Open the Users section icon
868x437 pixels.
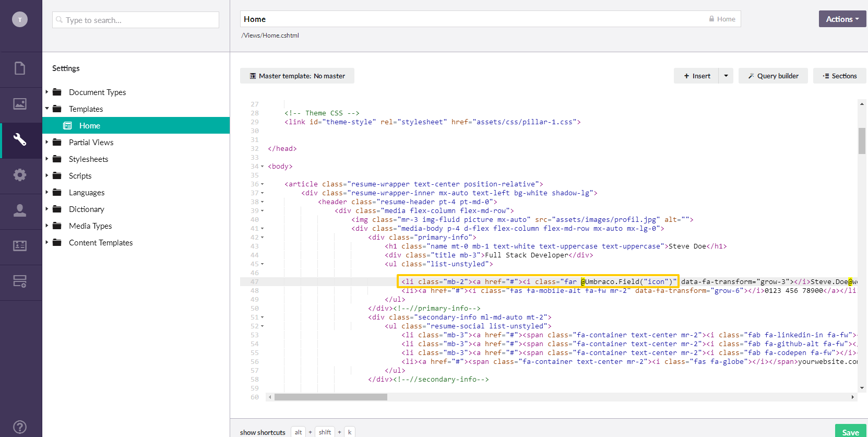tap(20, 210)
